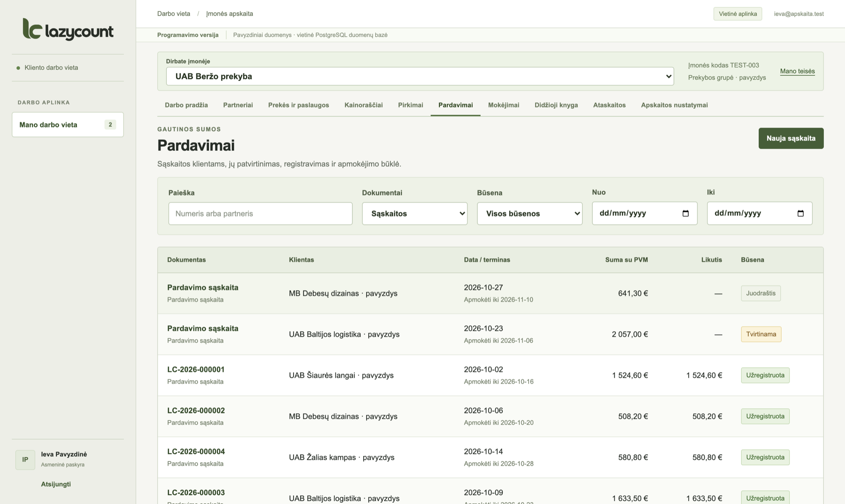Click Kliento darbo vieta in sidebar

tap(51, 68)
